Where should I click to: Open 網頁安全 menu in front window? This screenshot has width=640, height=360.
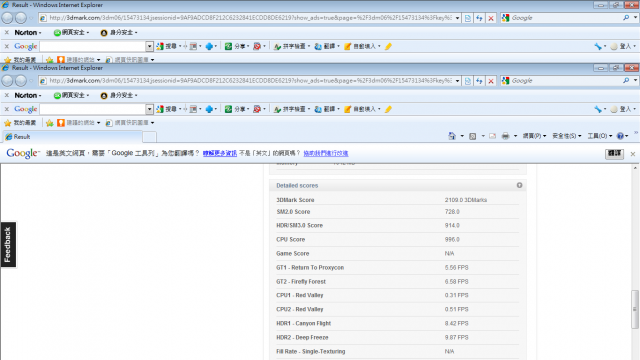pos(71,96)
